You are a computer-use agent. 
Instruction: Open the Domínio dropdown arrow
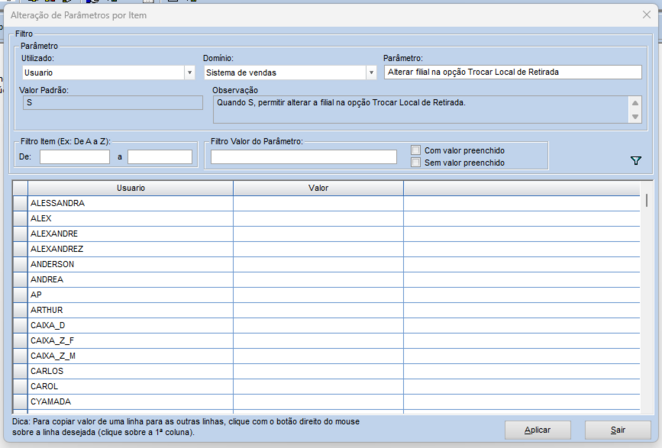click(371, 73)
